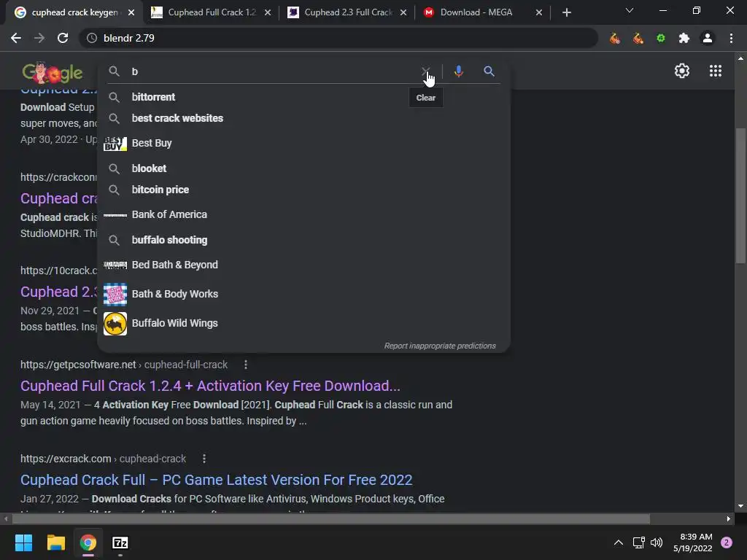Close the 'Download - MEGA' tab
The width and height of the screenshot is (747, 560).
[539, 12]
